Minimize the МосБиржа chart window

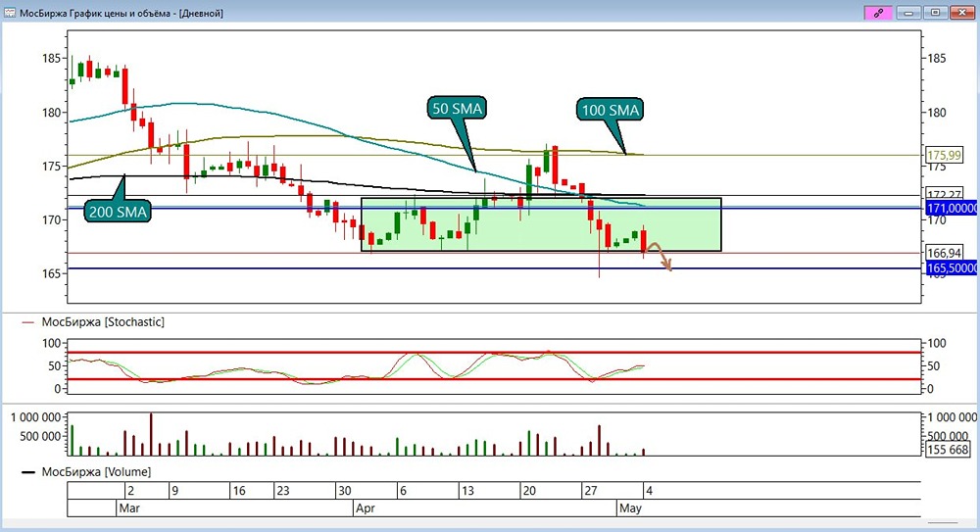click(908, 13)
